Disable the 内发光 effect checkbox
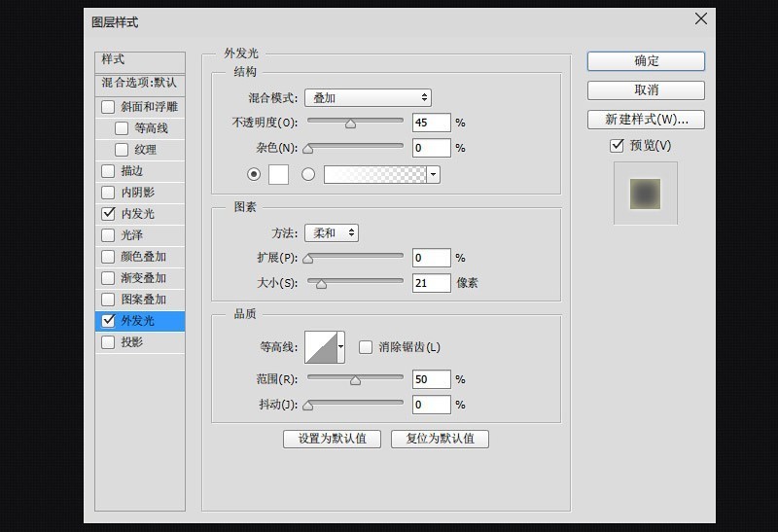778x532 pixels. [108, 214]
